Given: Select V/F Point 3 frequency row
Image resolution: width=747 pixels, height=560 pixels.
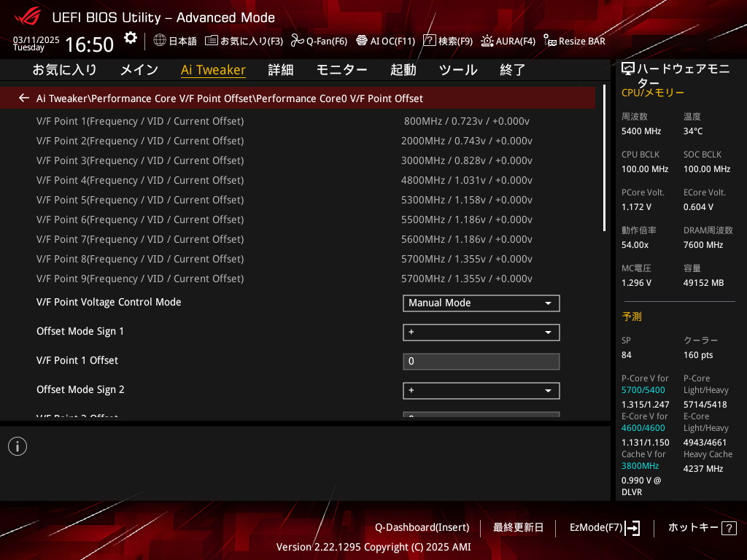Looking at the screenshot, I should pyautogui.click(x=298, y=160).
